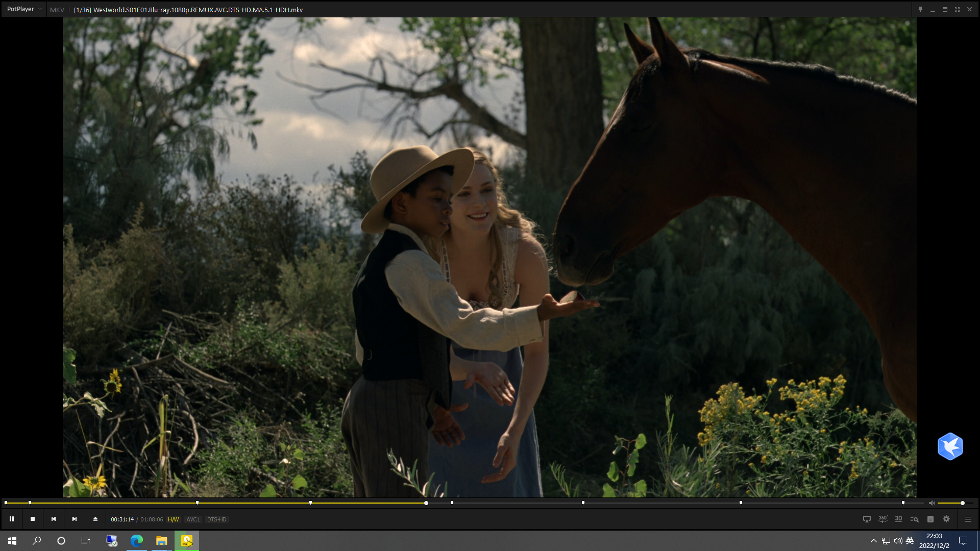This screenshot has width=980, height=551.
Task: Open the clock showing 22:03
Action: pyautogui.click(x=934, y=541)
